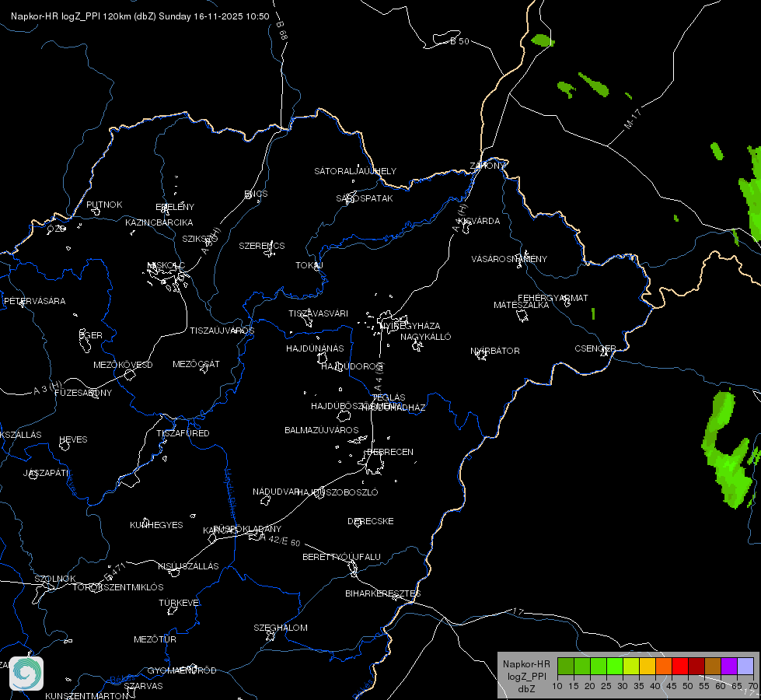The width and height of the screenshot is (761, 700).
Task: Click the VÁSÁROSNAMÉNY label
Action: coord(509,259)
